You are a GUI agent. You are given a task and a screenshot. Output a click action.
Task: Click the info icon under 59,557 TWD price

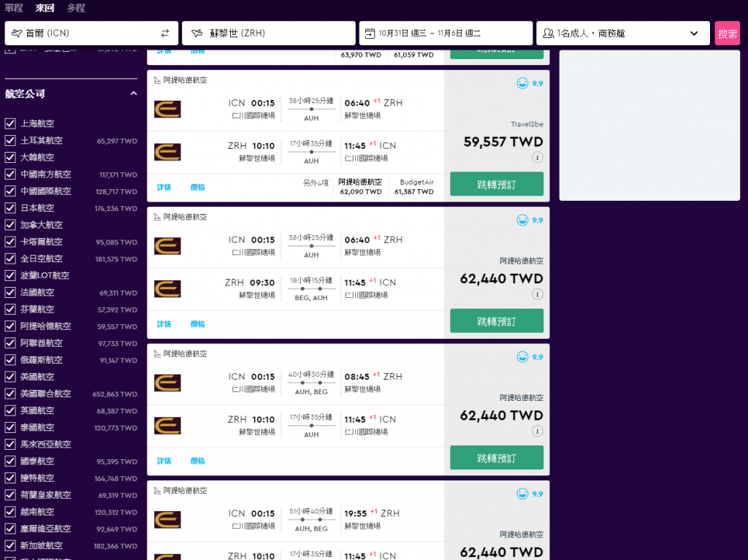537,157
